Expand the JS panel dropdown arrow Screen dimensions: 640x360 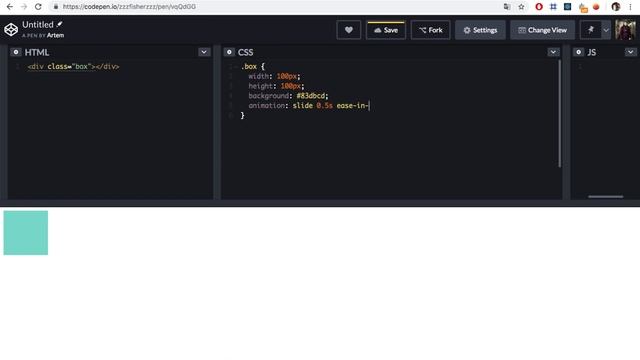[630, 52]
